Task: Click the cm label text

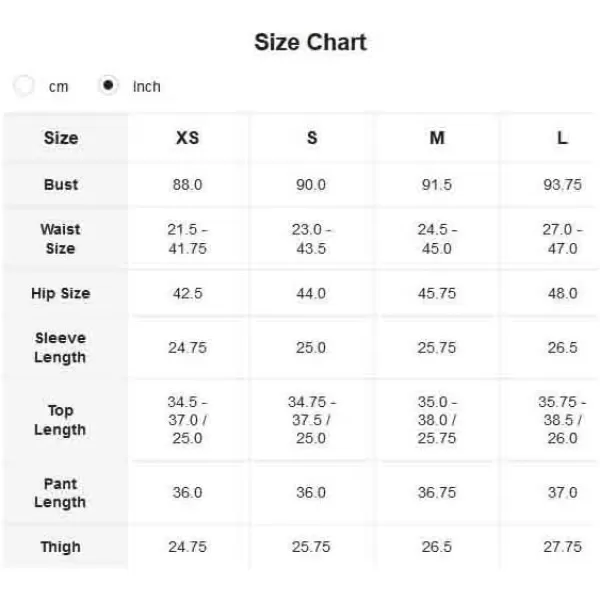Action: [59, 87]
